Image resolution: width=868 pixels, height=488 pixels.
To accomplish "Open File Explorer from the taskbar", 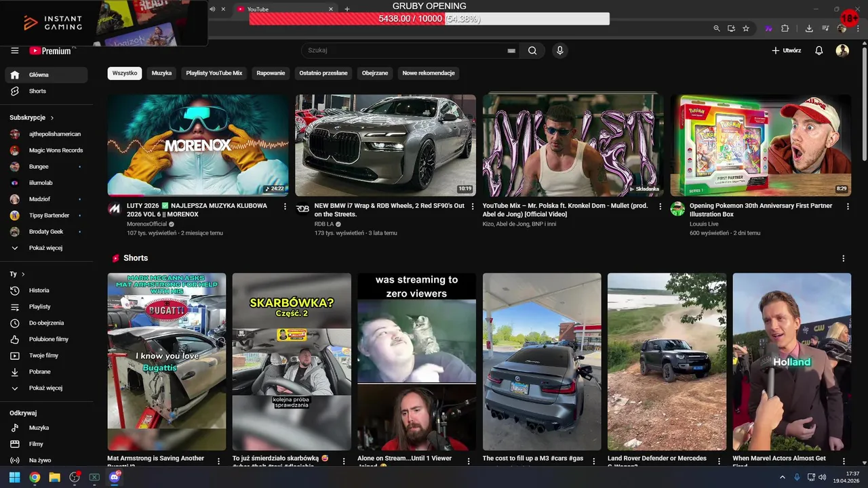I will point(54,477).
